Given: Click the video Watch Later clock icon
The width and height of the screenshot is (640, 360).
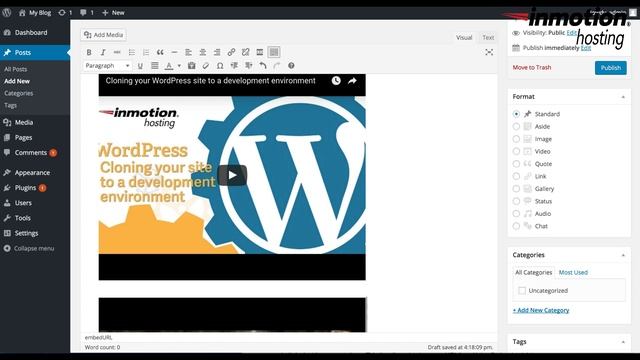Looking at the screenshot, I should [336, 81].
